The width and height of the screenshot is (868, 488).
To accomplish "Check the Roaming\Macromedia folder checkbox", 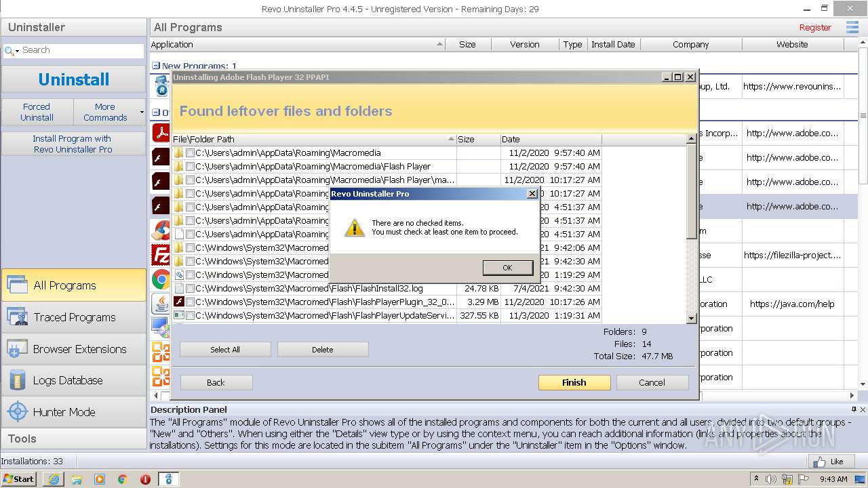I will (x=191, y=153).
